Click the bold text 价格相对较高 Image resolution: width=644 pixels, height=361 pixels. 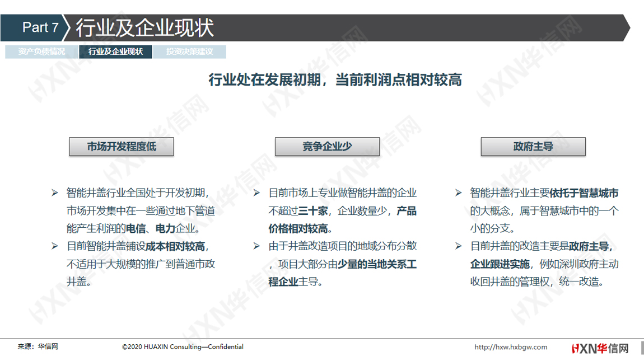298,229
